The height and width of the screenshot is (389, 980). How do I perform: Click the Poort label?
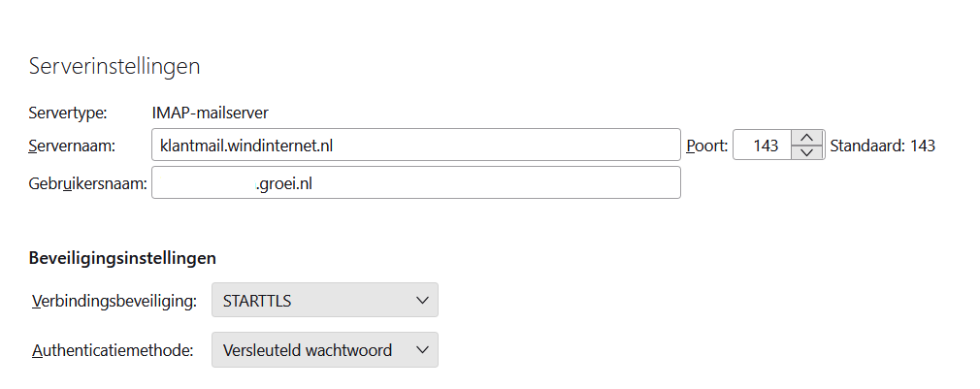706,146
